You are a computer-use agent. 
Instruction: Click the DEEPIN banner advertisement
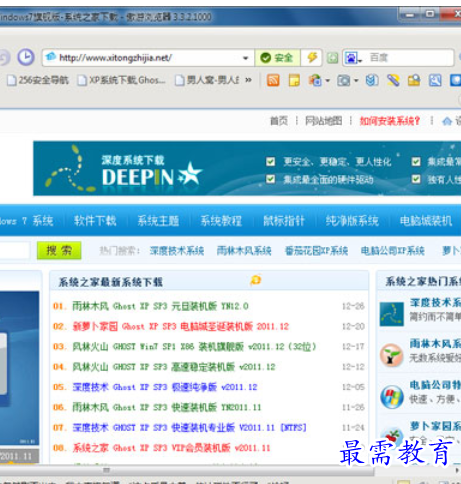(x=247, y=168)
